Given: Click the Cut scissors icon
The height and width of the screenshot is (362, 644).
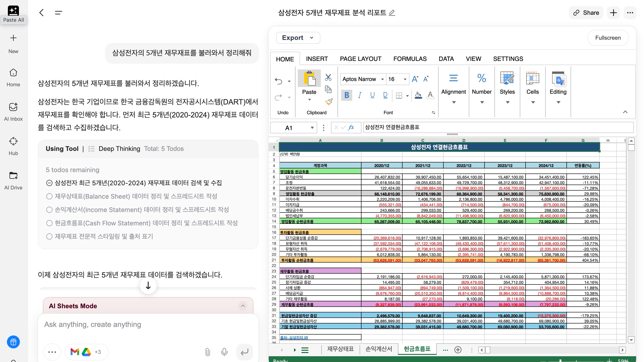Looking at the screenshot, I should (x=328, y=78).
